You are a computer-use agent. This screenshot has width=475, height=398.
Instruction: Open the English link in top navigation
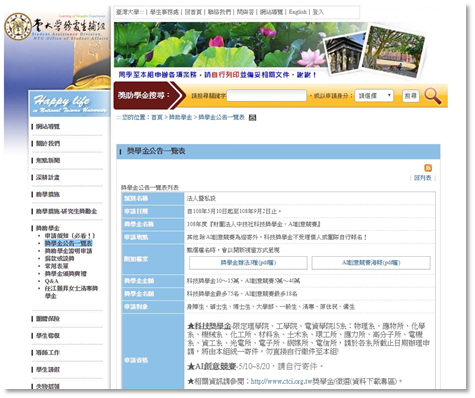tap(297, 12)
